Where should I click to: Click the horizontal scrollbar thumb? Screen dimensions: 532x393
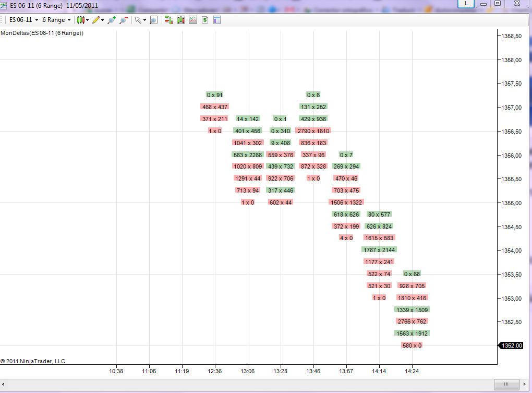click(x=506, y=384)
